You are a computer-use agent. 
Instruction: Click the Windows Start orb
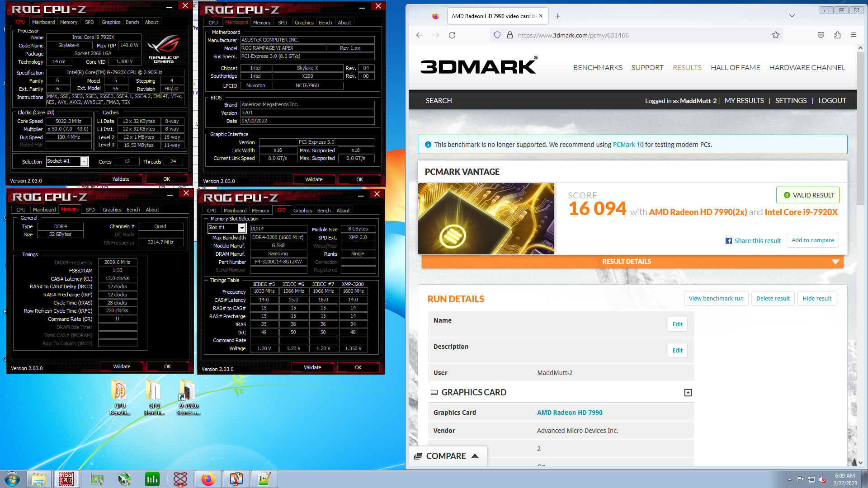coord(12,479)
